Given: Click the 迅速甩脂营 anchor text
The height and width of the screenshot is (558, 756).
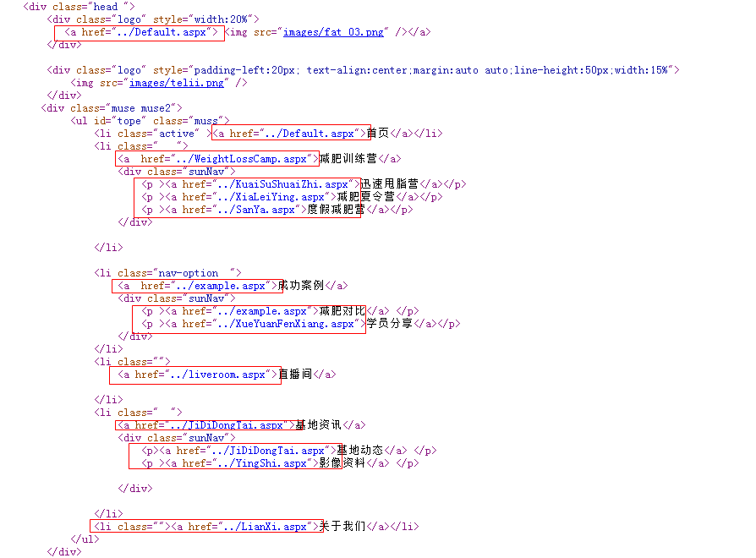Looking at the screenshot, I should click(x=390, y=184).
